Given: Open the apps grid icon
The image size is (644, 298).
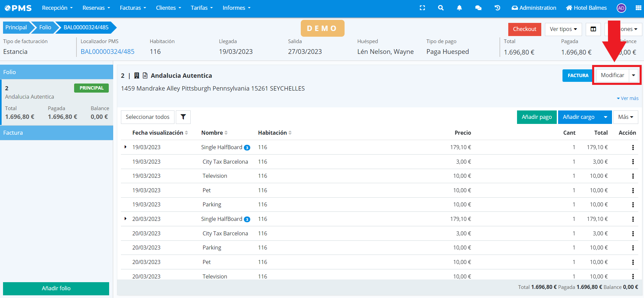Looking at the screenshot, I should [638, 8].
